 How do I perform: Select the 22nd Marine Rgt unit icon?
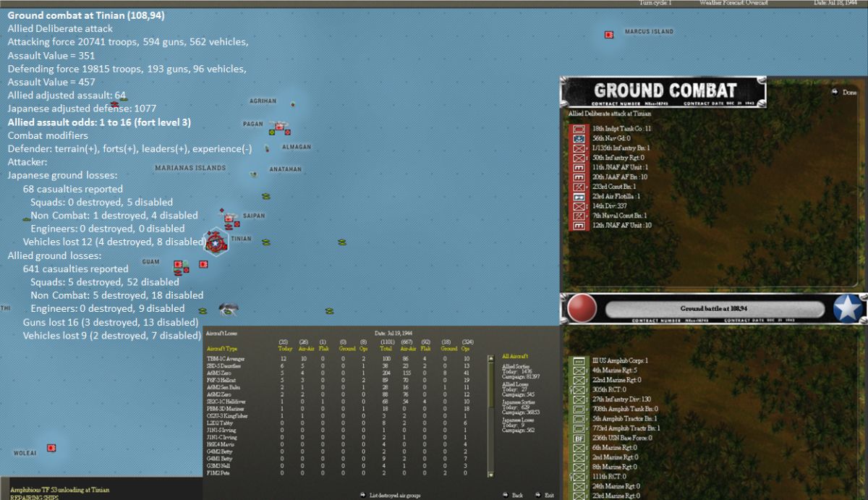(579, 380)
